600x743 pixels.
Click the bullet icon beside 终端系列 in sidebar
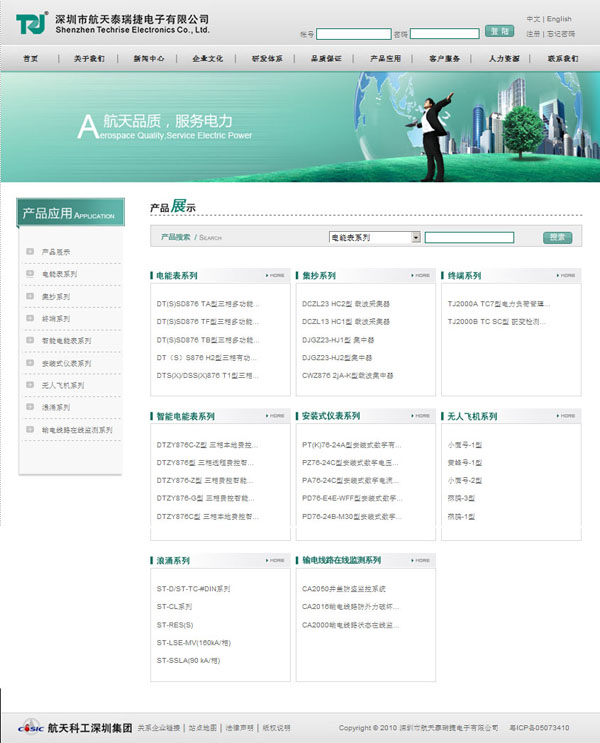[x=30, y=318]
